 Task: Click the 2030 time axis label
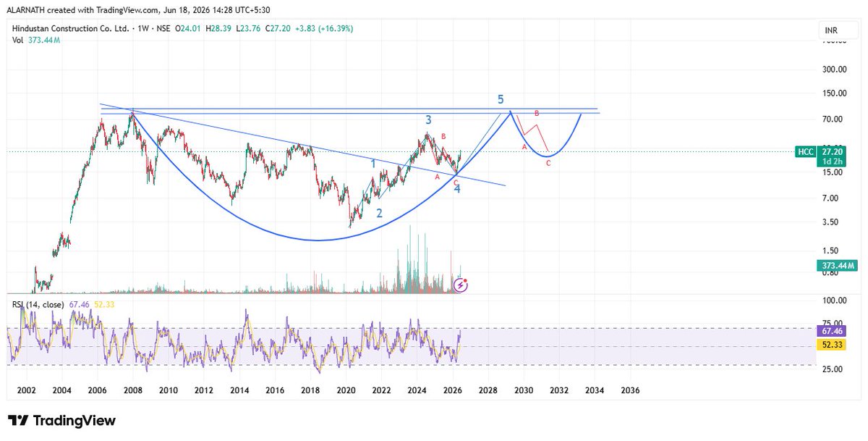click(x=524, y=390)
